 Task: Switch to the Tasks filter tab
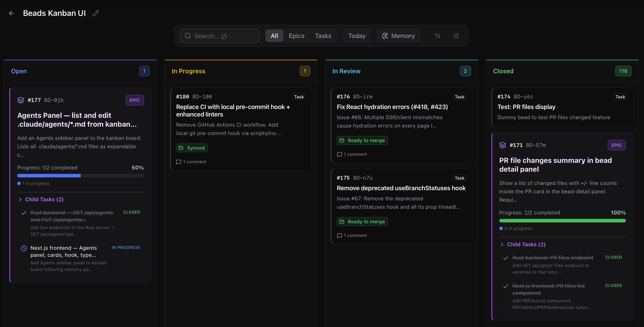point(323,36)
